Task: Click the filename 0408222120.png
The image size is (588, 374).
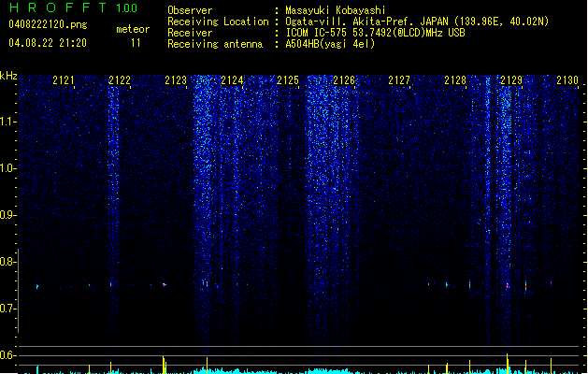Action: pos(48,24)
